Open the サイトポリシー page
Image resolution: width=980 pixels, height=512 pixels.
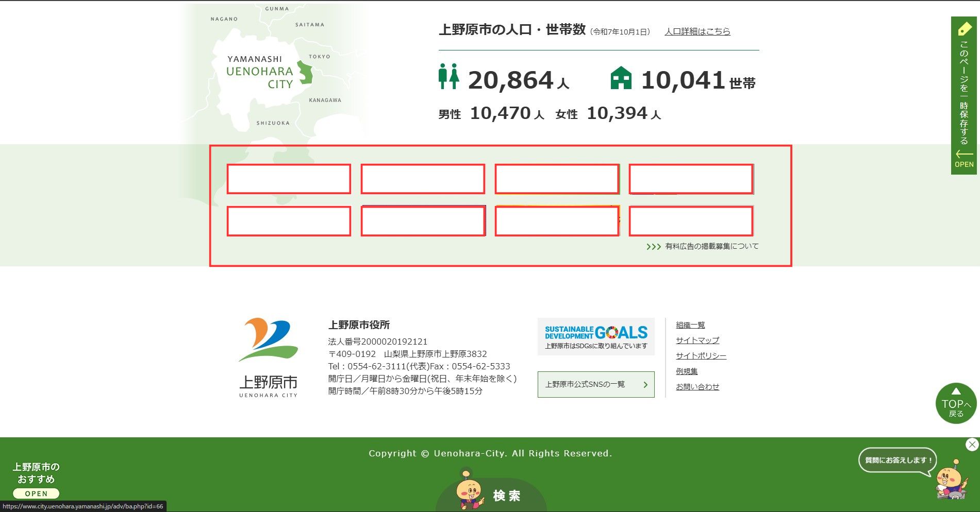(701, 355)
